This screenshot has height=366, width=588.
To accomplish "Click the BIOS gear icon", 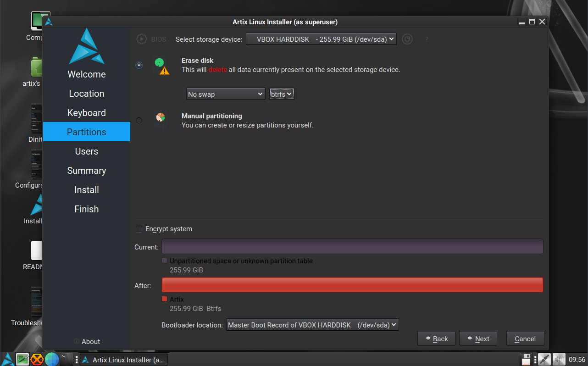I will 141,39.
